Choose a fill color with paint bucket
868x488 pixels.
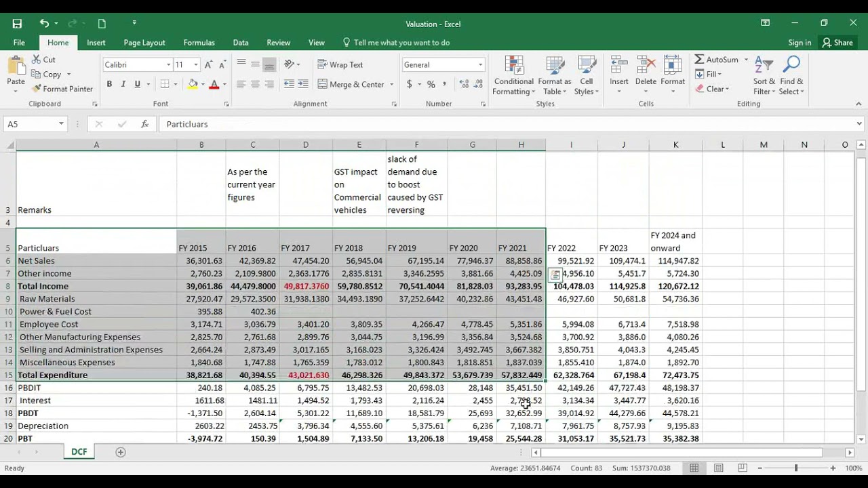click(193, 84)
